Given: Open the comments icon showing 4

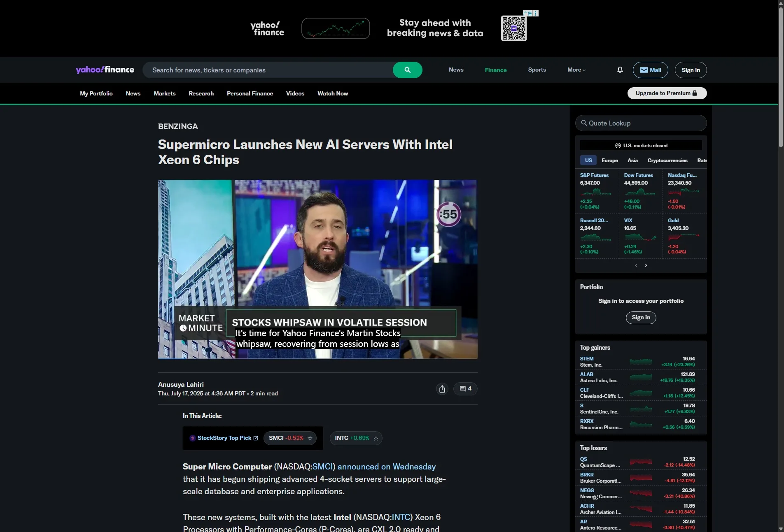Looking at the screenshot, I should click(465, 389).
